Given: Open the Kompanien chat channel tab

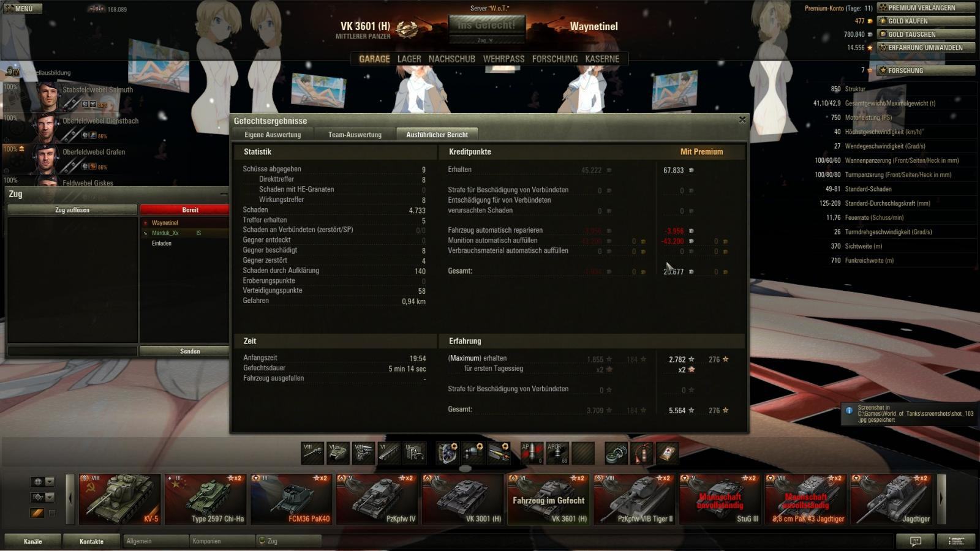Looking at the screenshot, I should pyautogui.click(x=222, y=541).
